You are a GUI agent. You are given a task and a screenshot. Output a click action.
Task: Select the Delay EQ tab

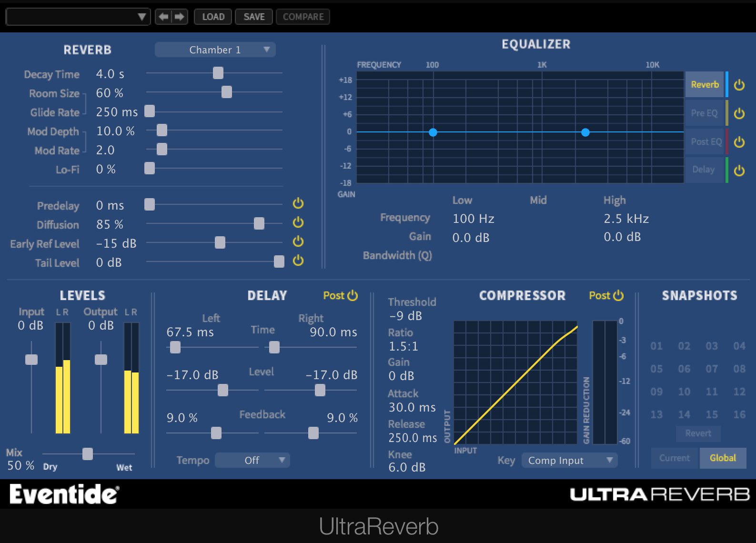point(705,170)
